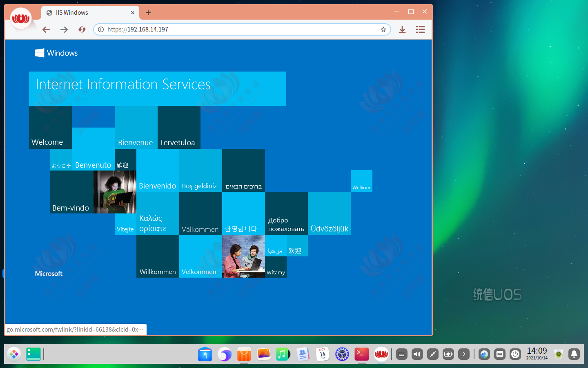This screenshot has height=368, width=588.
Task: Launch the Terminal from the dock
Action: tap(362, 354)
